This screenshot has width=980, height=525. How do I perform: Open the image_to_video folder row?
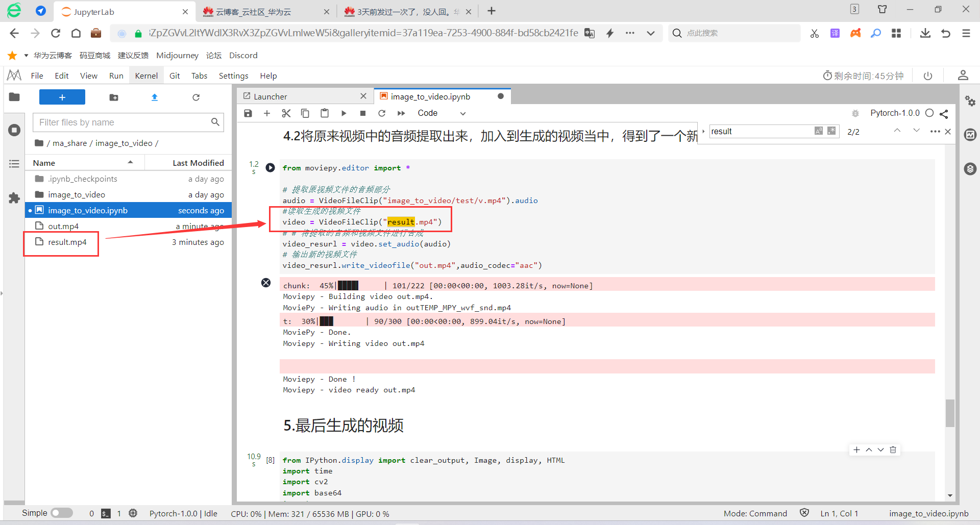coord(129,194)
